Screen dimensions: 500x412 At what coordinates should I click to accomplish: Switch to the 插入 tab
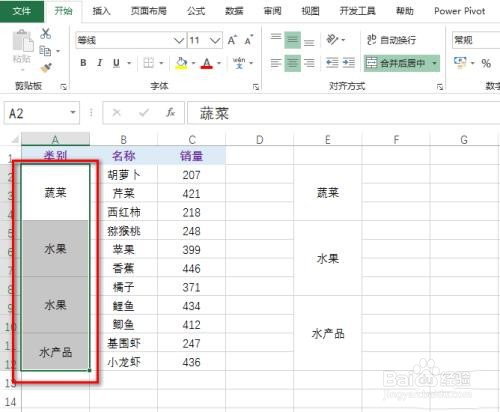[x=101, y=11]
